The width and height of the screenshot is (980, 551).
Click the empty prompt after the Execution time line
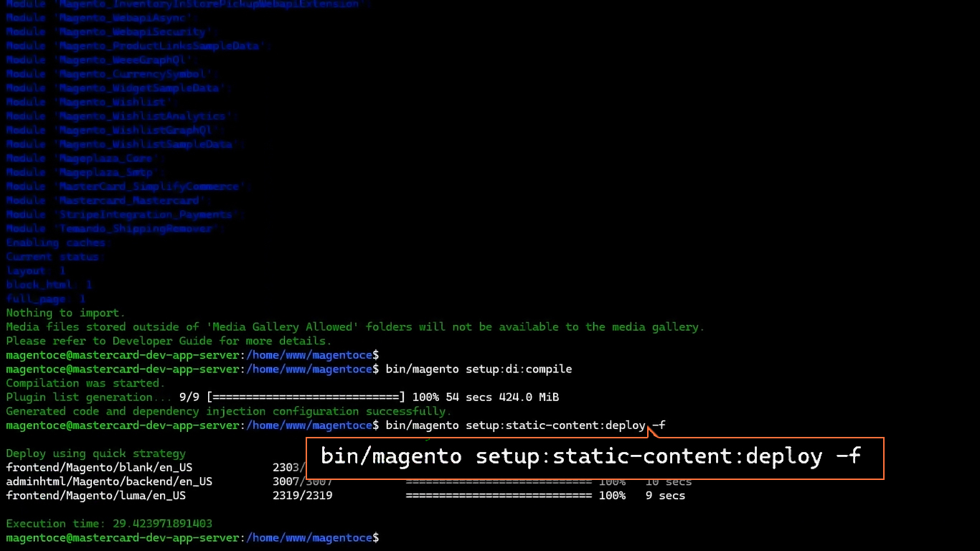192,538
